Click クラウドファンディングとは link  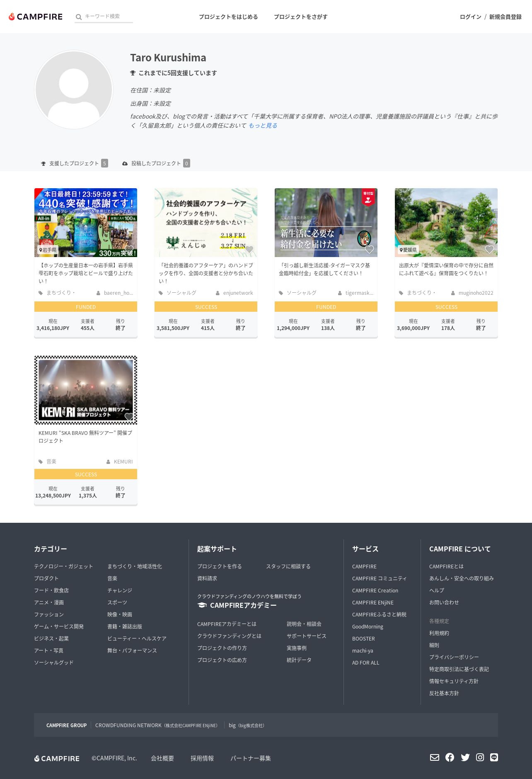pos(229,636)
